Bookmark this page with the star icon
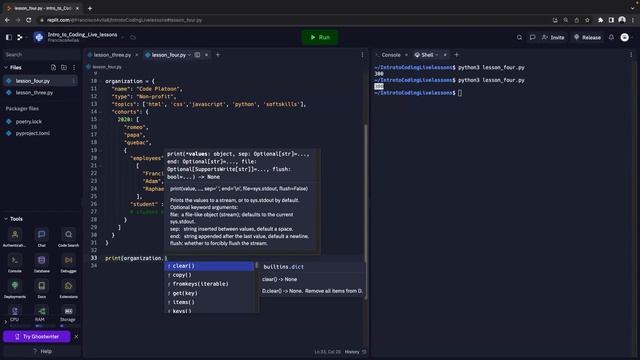This screenshot has height=360, width=640. pyautogui.click(x=587, y=20)
